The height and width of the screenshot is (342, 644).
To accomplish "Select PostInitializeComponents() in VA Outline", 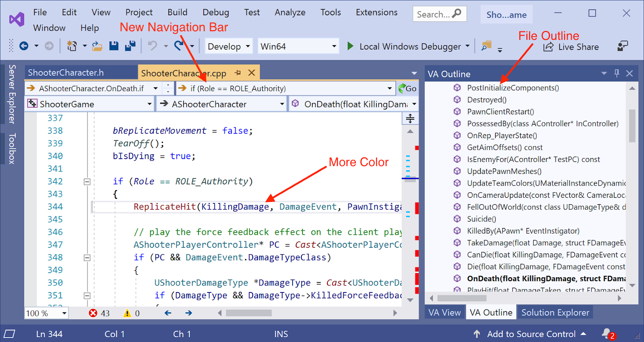I will tap(513, 87).
